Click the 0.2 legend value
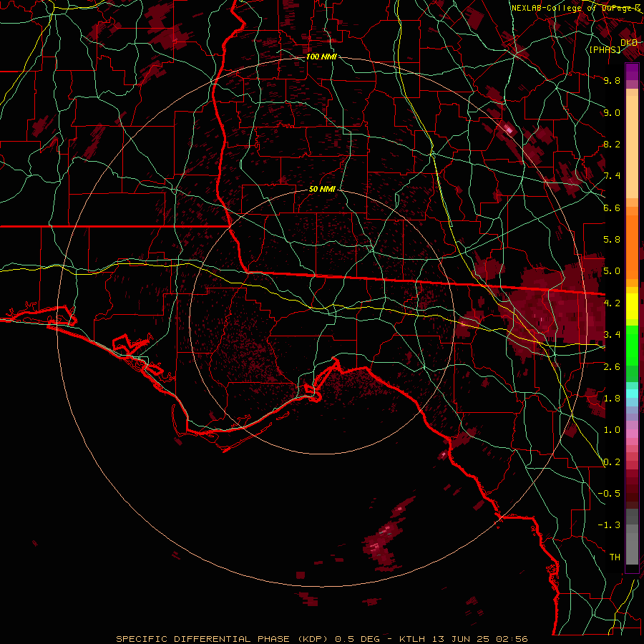Image resolution: width=644 pixels, height=644 pixels. (612, 462)
